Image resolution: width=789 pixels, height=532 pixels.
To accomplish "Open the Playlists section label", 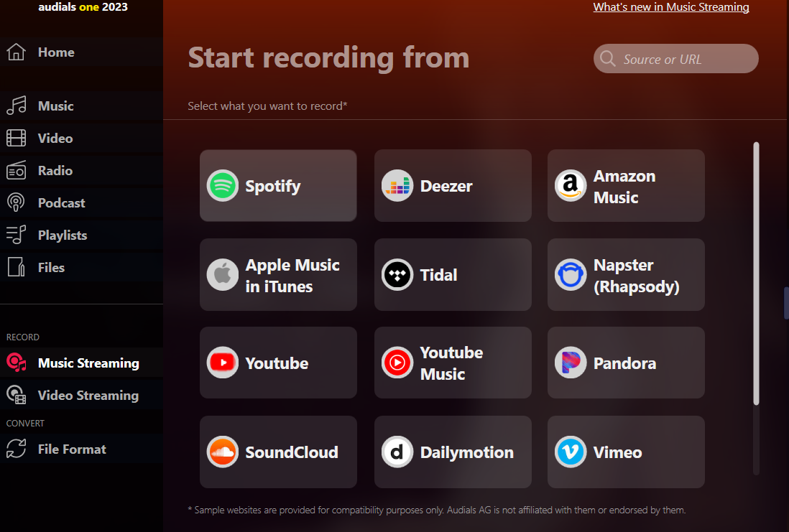I will [x=63, y=235].
